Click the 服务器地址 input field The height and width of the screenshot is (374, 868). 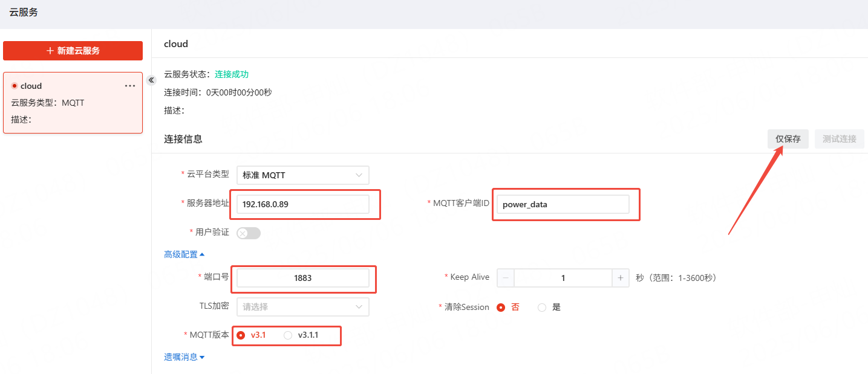(302, 204)
